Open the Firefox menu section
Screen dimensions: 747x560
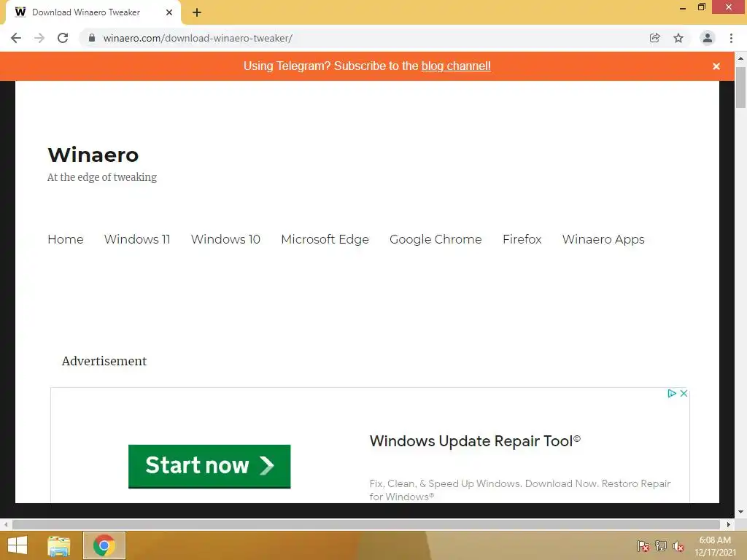click(x=522, y=239)
